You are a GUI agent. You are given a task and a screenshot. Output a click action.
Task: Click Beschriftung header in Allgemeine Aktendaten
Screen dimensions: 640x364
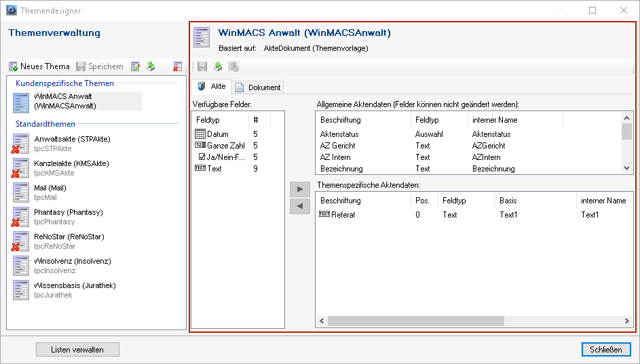click(363, 120)
